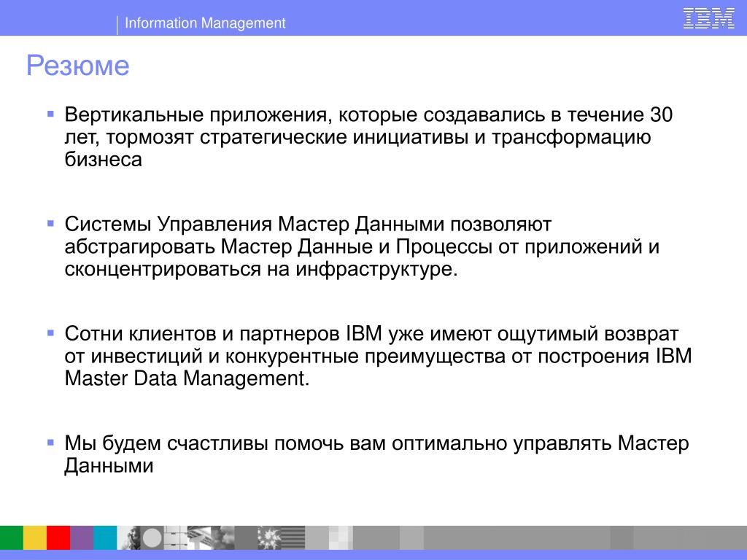Click the bullet text starting 'Мы будем счастливы'
747x560 pixels.
(376, 454)
